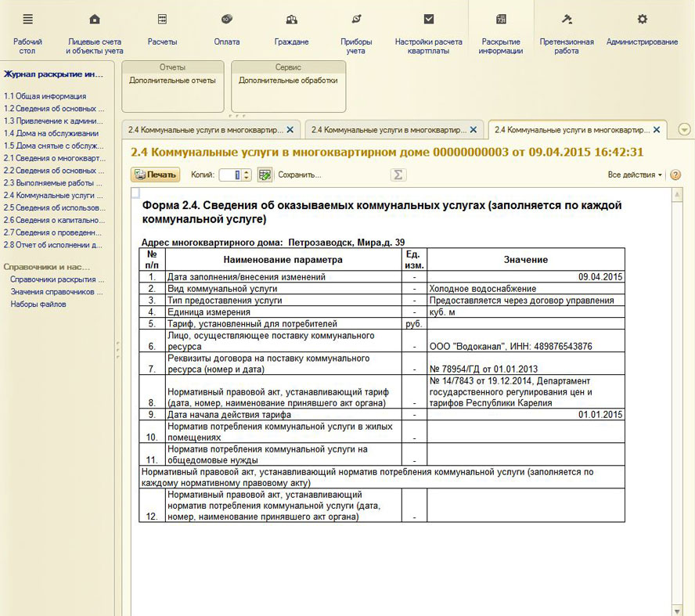The image size is (695, 616).
Task: Open 1.2 Сведения об основных
Action: [x=54, y=109]
